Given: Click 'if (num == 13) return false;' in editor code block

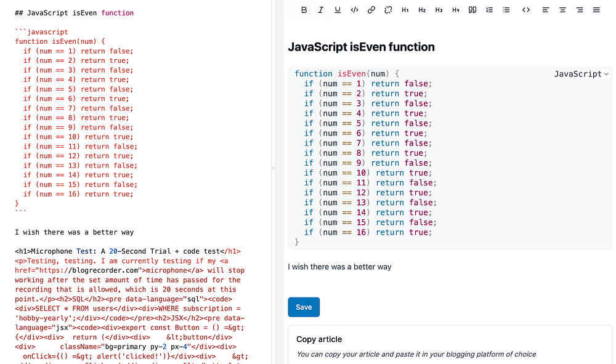Looking at the screenshot, I should click(x=370, y=203).
